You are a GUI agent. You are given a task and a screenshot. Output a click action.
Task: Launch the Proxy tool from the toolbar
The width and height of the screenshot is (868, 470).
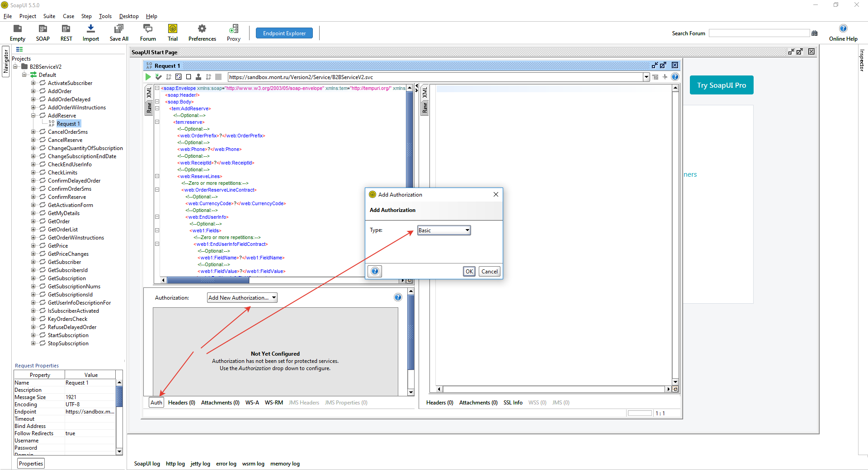pos(233,29)
